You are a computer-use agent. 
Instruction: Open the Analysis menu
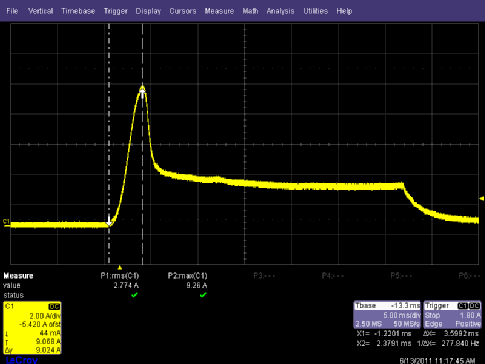[280, 11]
